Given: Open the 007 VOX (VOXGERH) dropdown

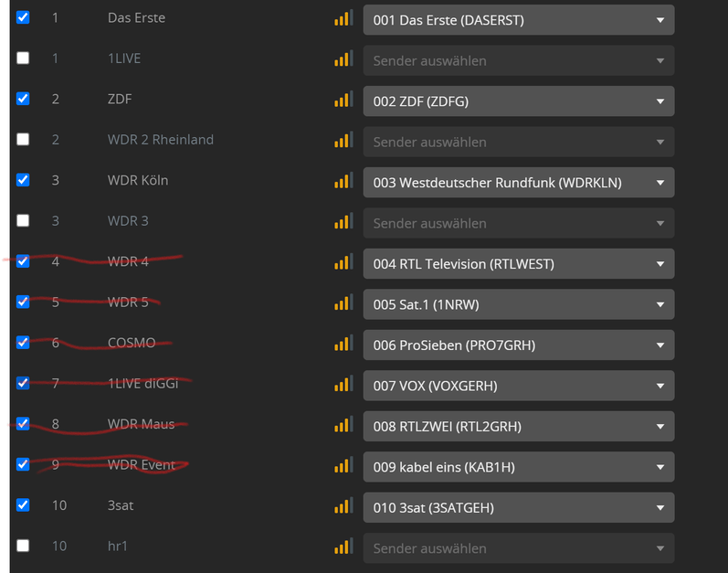Looking at the screenshot, I should [x=519, y=386].
